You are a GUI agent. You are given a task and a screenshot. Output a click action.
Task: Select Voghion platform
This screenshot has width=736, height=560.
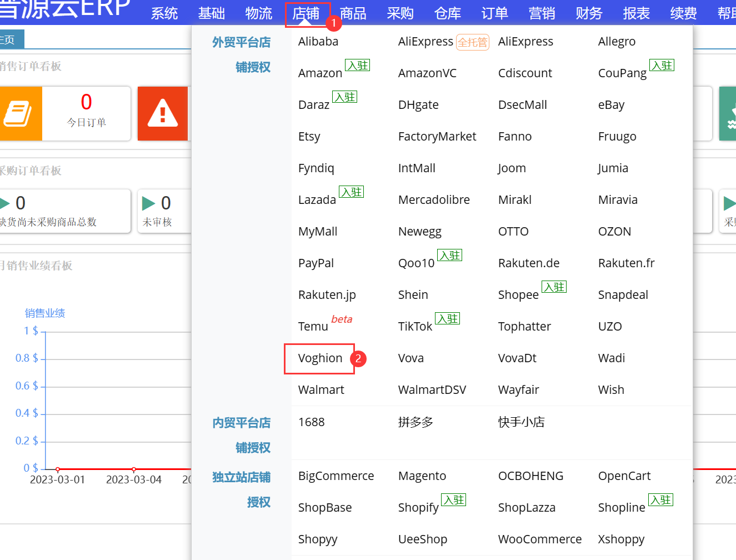tap(320, 358)
